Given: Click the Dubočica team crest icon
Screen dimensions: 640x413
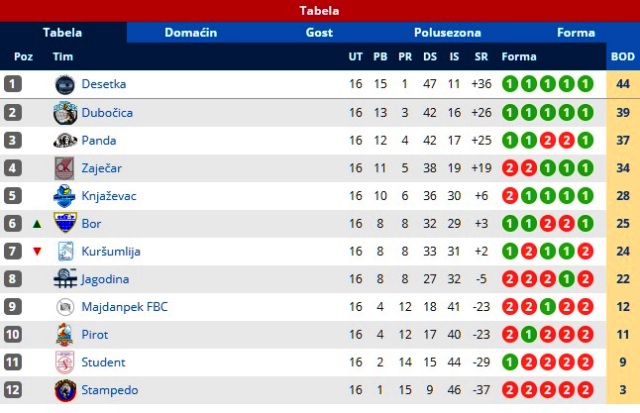Looking at the screenshot, I should (65, 113).
